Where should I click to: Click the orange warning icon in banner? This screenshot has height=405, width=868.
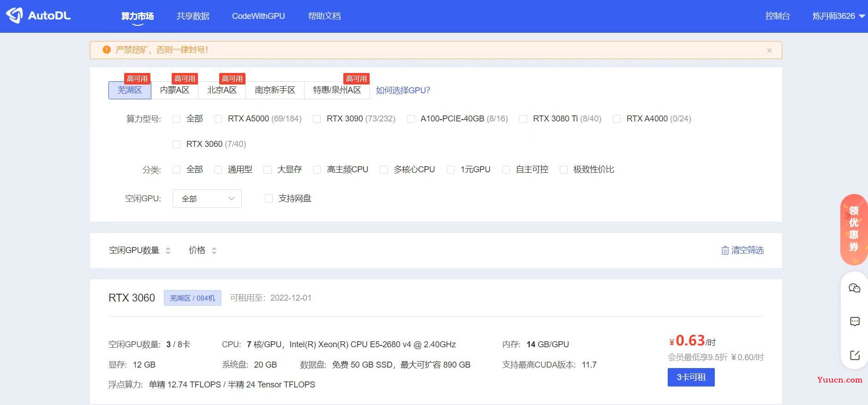click(107, 49)
